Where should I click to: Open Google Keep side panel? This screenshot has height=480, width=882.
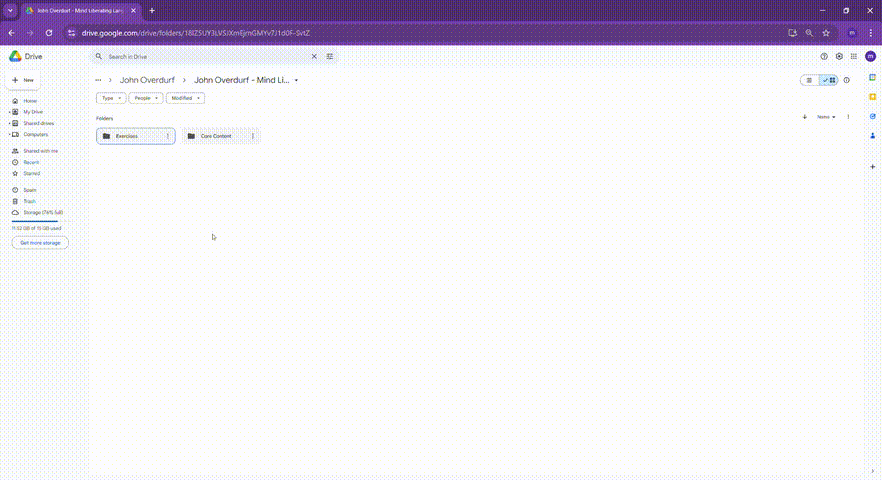pos(872,97)
